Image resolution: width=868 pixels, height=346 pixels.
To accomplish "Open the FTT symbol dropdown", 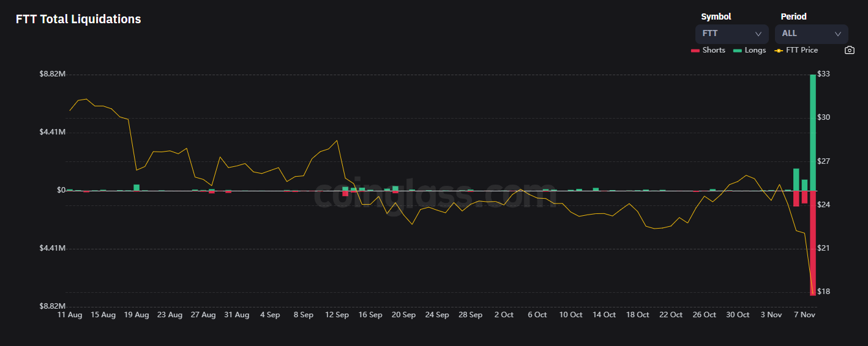I will [x=731, y=34].
